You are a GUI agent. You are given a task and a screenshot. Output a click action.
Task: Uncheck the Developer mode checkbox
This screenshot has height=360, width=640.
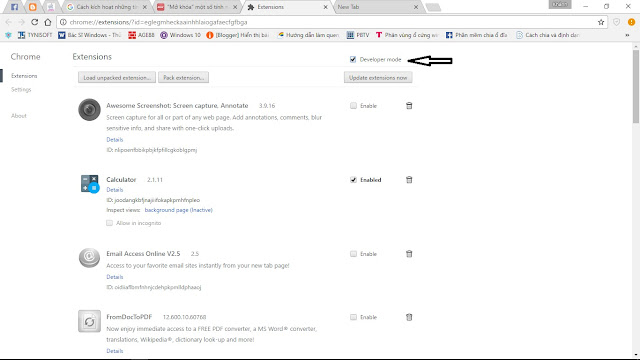pos(353,60)
